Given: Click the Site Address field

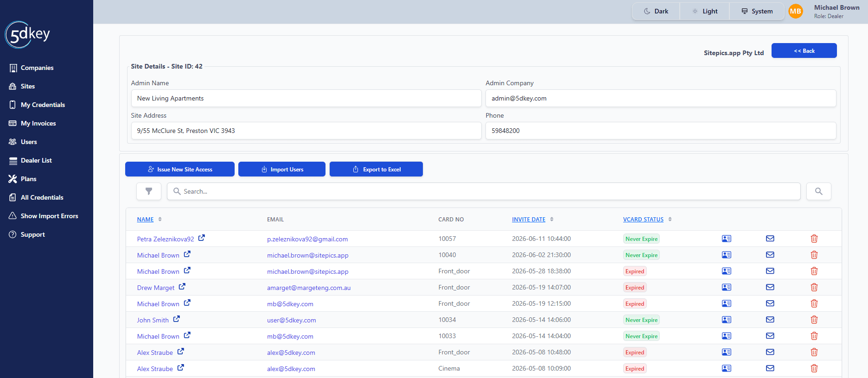Looking at the screenshot, I should [306, 131].
